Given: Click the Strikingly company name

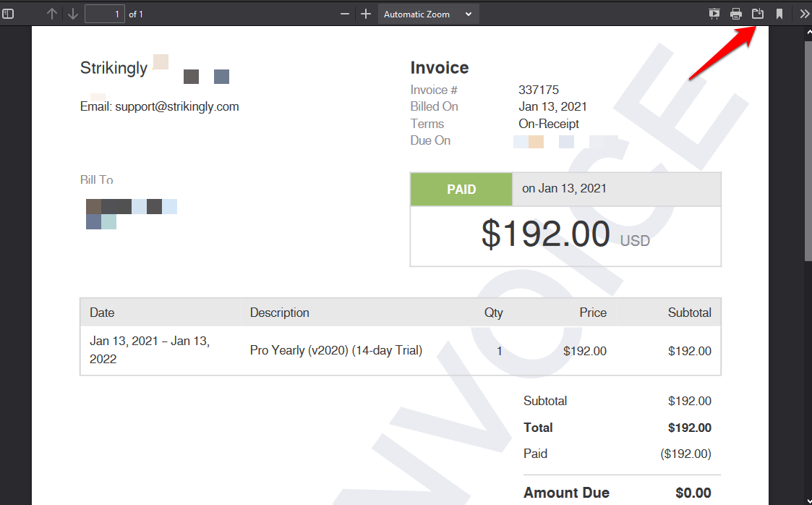Looking at the screenshot, I should [114, 68].
